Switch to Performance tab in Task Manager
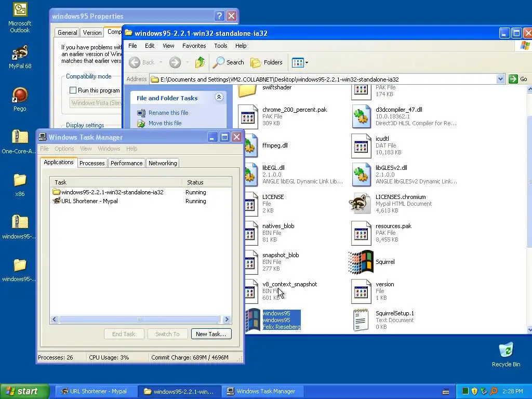The height and width of the screenshot is (399, 532). (x=127, y=163)
